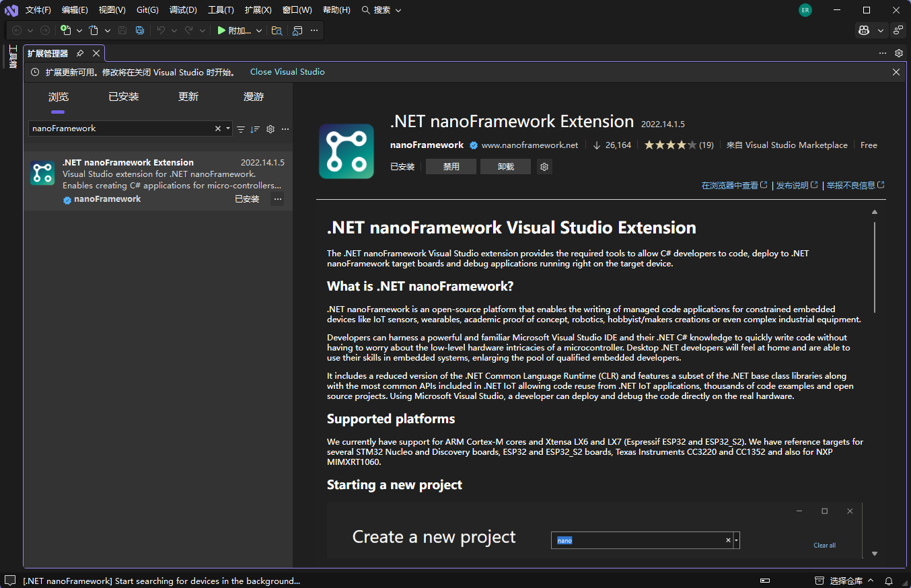Expand the undo history dropdown arrow
This screenshot has height=588, width=911.
[x=174, y=30]
